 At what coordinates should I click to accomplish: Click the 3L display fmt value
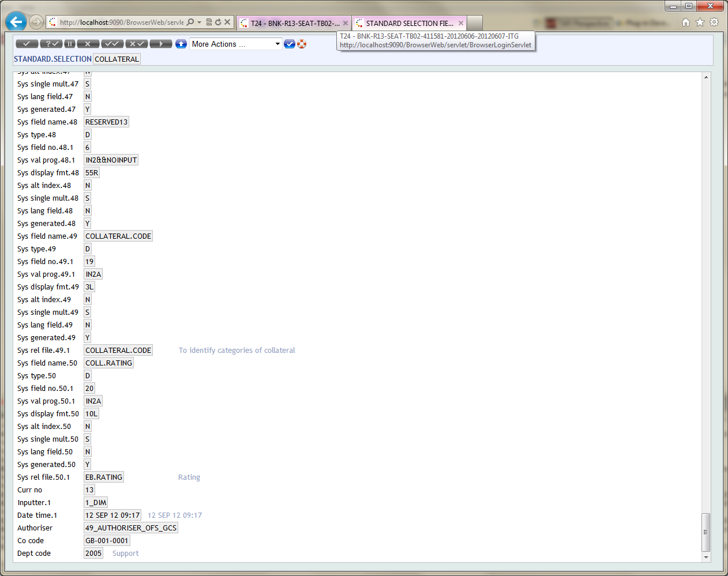click(x=89, y=287)
